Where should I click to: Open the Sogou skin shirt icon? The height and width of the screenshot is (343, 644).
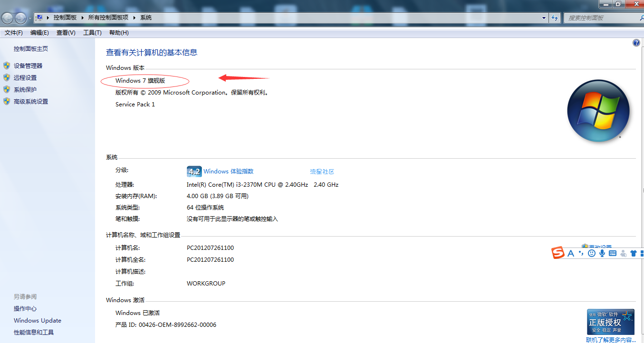[634, 253]
